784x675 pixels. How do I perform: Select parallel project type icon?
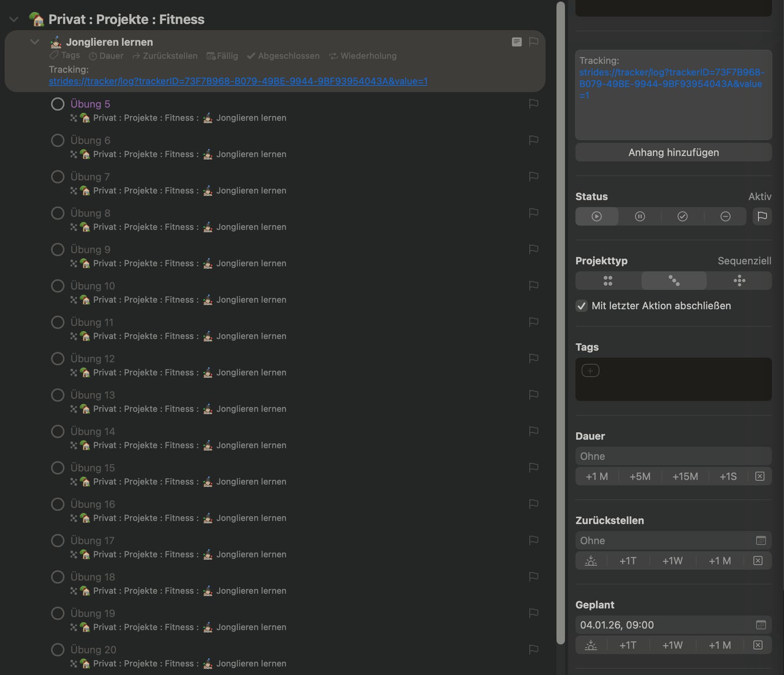tap(608, 281)
